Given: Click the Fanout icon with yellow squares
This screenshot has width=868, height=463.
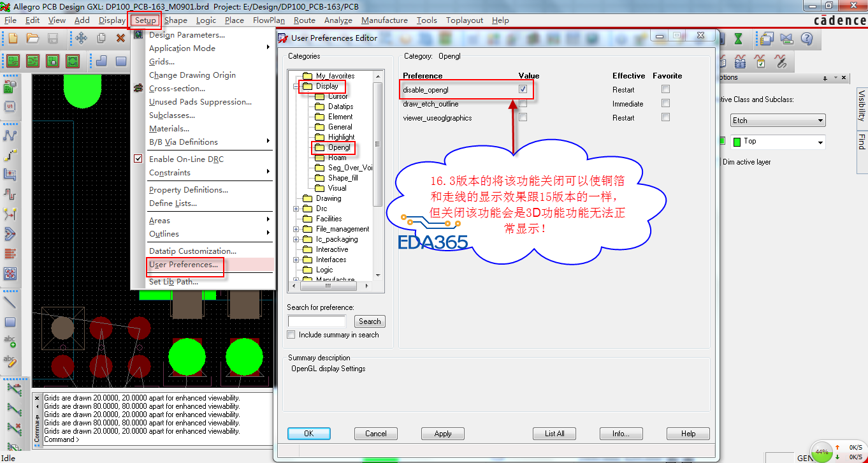Looking at the screenshot, I should pos(10,213).
